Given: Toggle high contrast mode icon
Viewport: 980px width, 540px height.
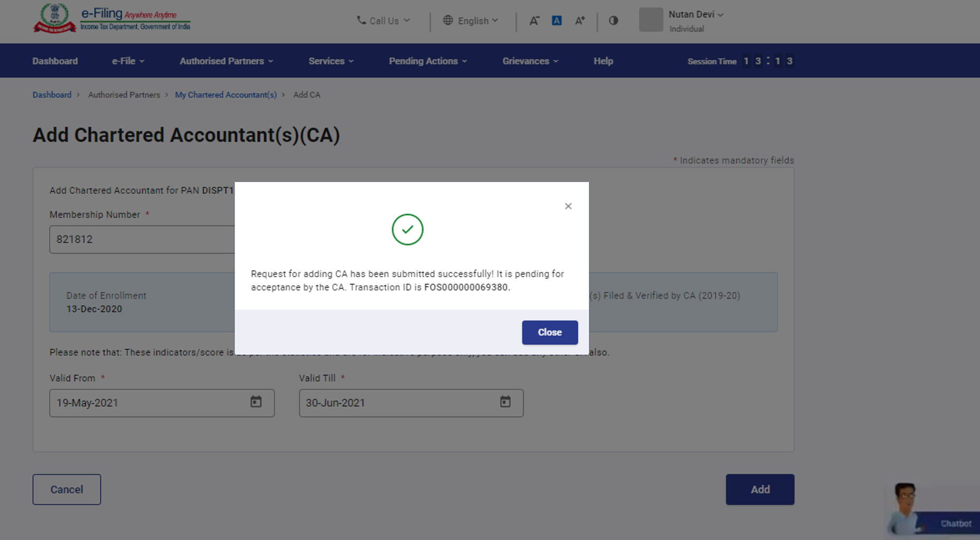Looking at the screenshot, I should coord(613,21).
